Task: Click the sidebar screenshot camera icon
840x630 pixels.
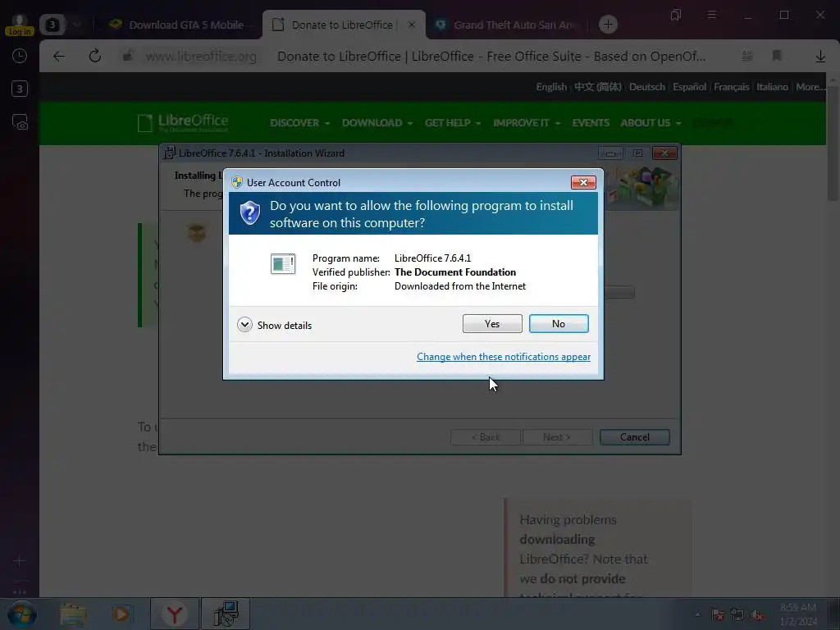Action: coord(20,123)
